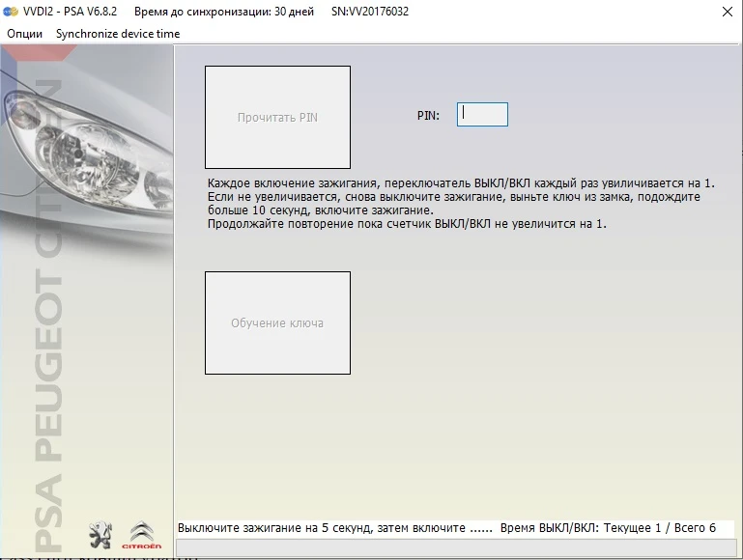Focus the PIN input field

point(482,115)
